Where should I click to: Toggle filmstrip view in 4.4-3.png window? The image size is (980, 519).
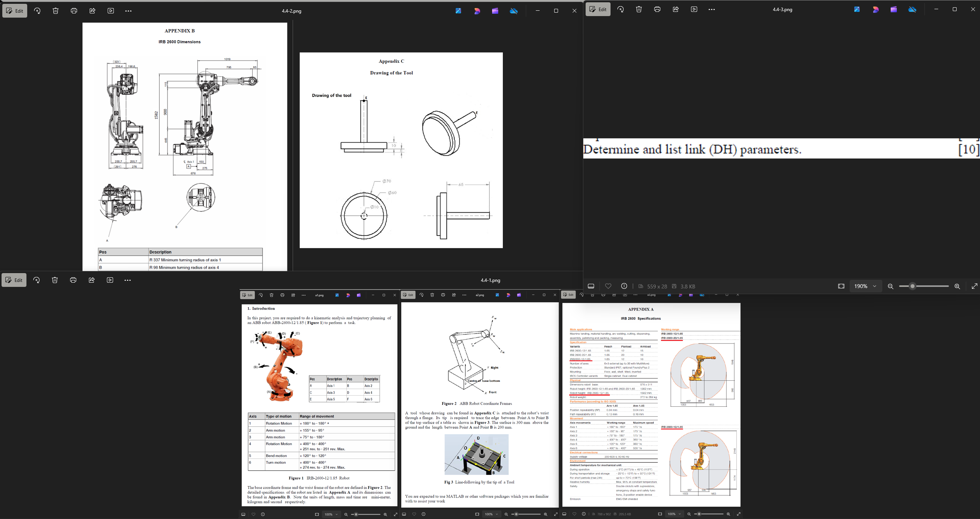coord(591,286)
